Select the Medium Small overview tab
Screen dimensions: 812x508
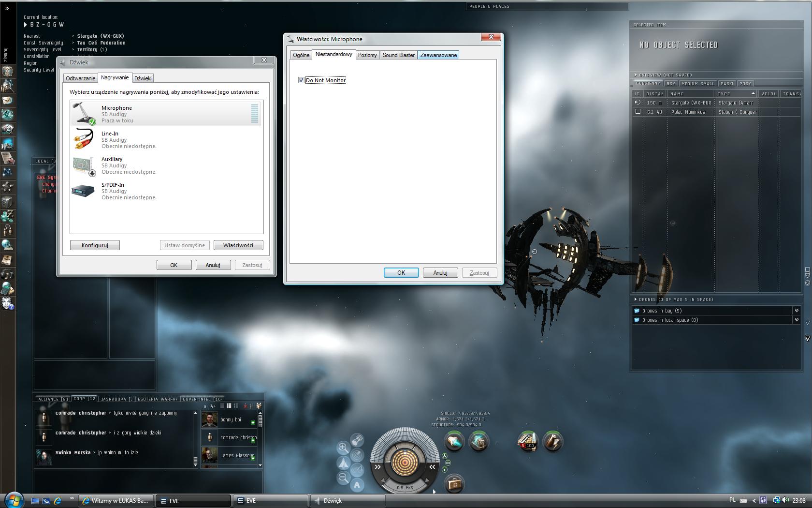[698, 84]
